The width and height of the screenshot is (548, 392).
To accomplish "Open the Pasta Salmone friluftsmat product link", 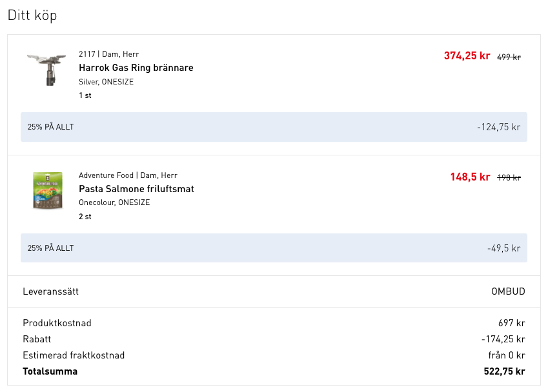I will tap(136, 189).
